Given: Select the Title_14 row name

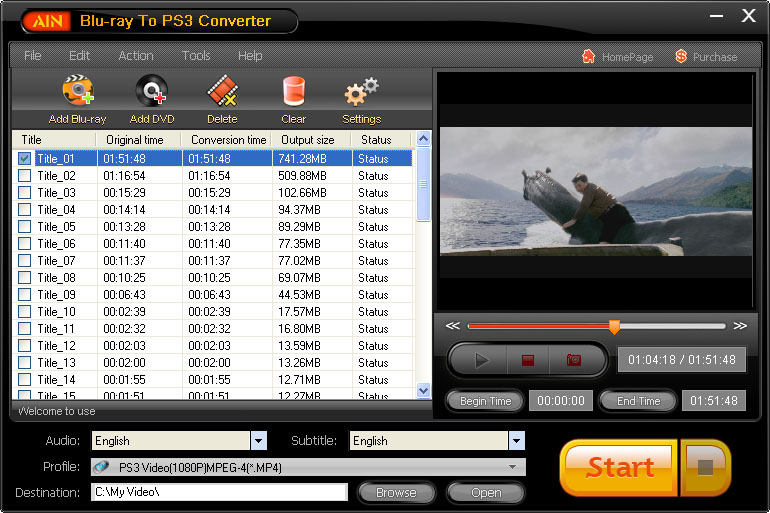Looking at the screenshot, I should 56,379.
